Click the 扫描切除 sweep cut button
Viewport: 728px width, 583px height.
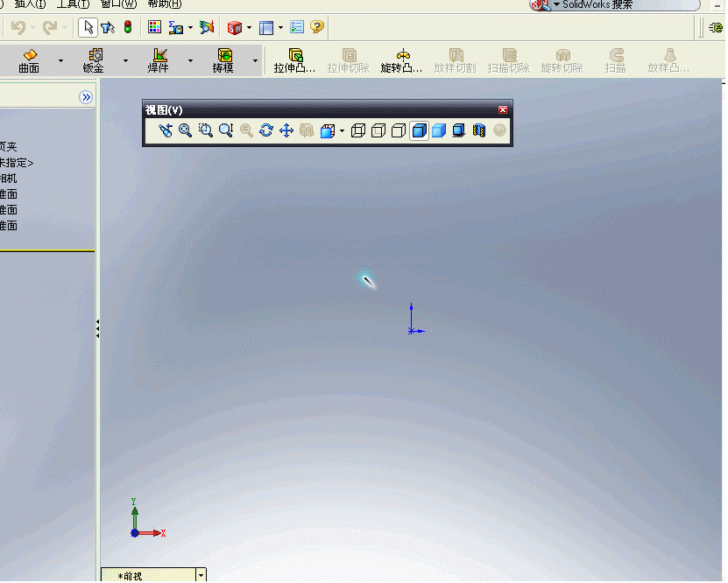pos(508,60)
